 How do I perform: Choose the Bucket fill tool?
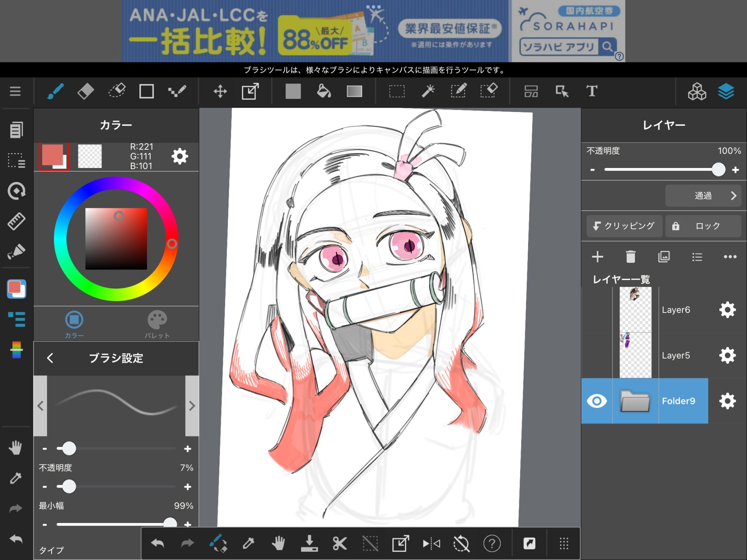tap(323, 91)
